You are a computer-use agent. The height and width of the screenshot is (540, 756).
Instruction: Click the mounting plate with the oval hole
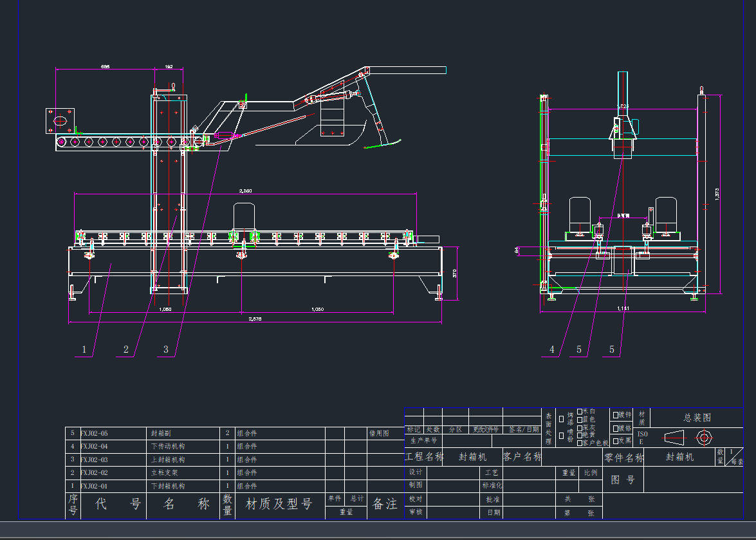[x=60, y=120]
